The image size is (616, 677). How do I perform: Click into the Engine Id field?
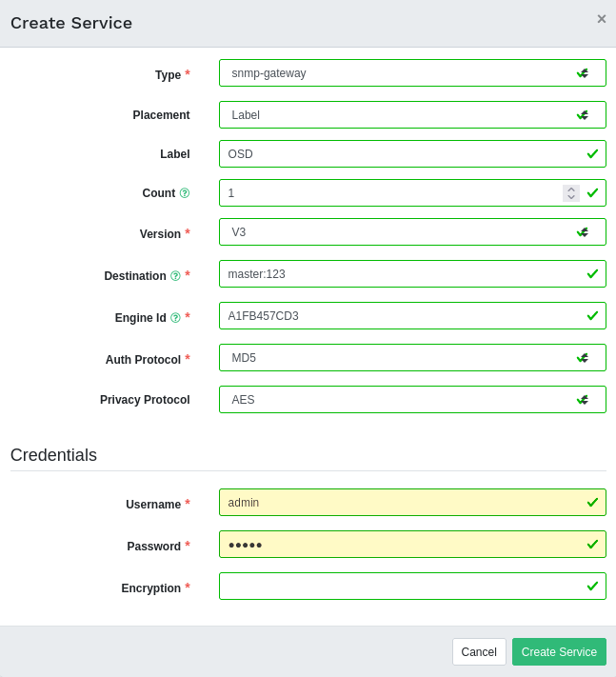(400, 316)
